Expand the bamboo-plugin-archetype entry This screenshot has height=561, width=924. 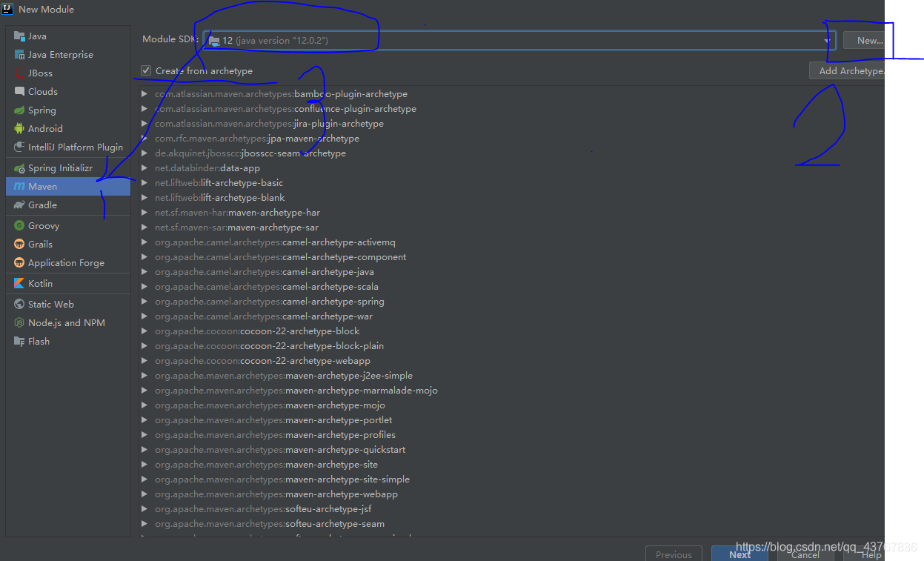coord(144,94)
